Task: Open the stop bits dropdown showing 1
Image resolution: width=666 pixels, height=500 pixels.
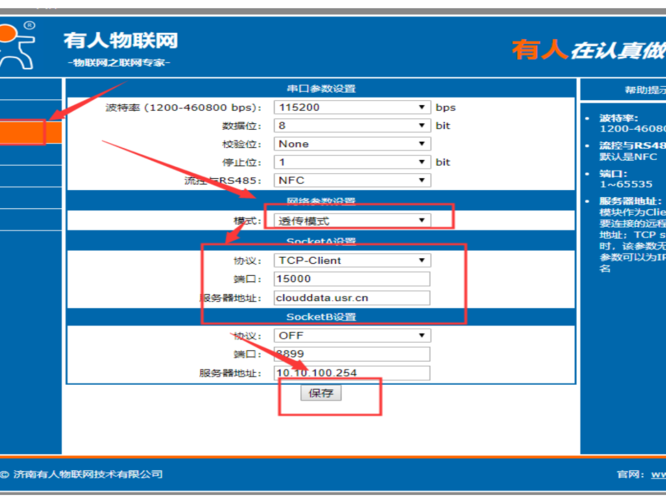Action: point(352,162)
